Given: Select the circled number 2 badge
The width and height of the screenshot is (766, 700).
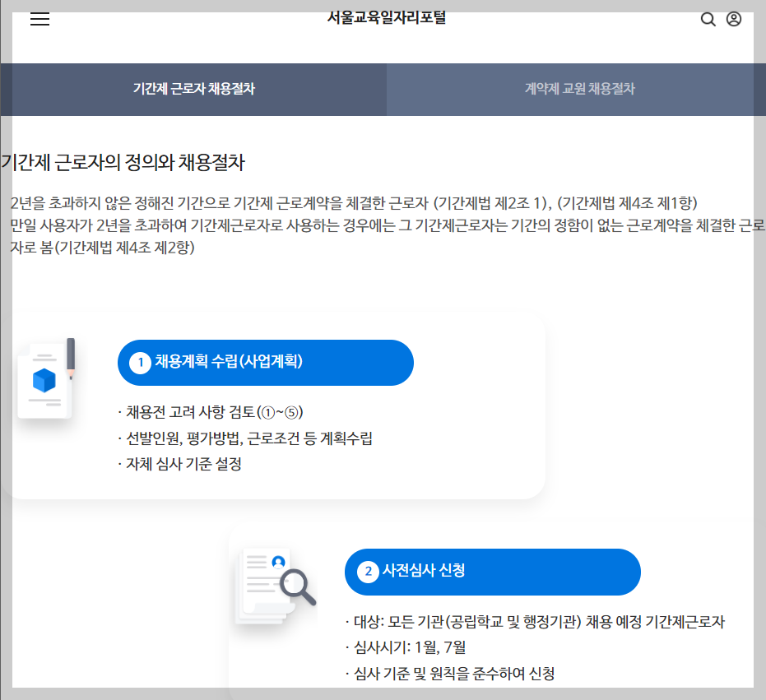Looking at the screenshot, I should pyautogui.click(x=368, y=572).
